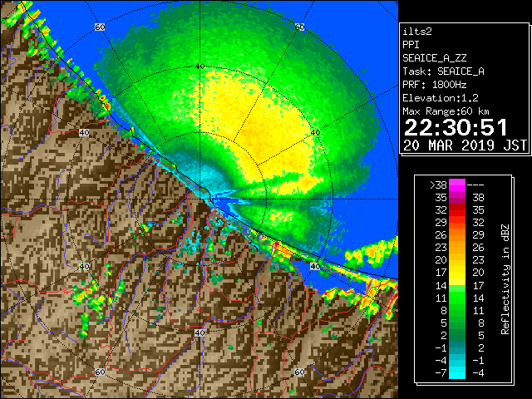Pick the red legend color band
The width and height of the screenshot is (532, 399).
coord(457,210)
